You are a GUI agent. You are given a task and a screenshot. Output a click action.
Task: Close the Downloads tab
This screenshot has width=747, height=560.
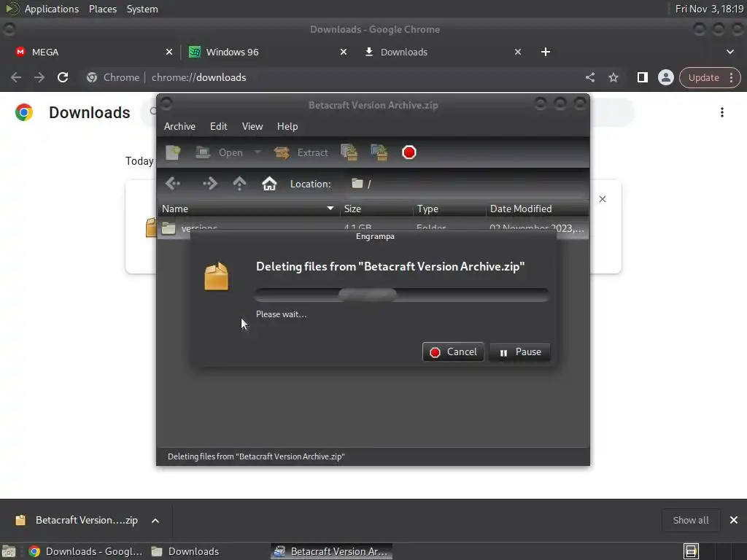[518, 52]
